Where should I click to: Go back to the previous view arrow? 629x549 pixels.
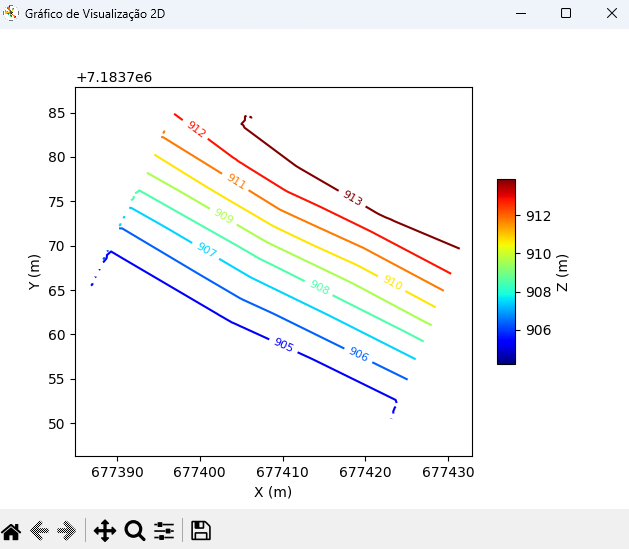pyautogui.click(x=39, y=531)
